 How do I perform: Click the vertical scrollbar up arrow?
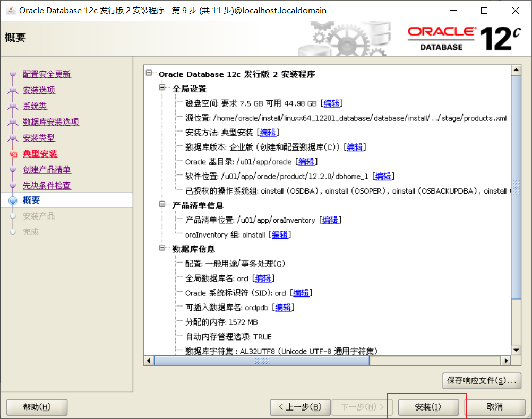coord(516,70)
